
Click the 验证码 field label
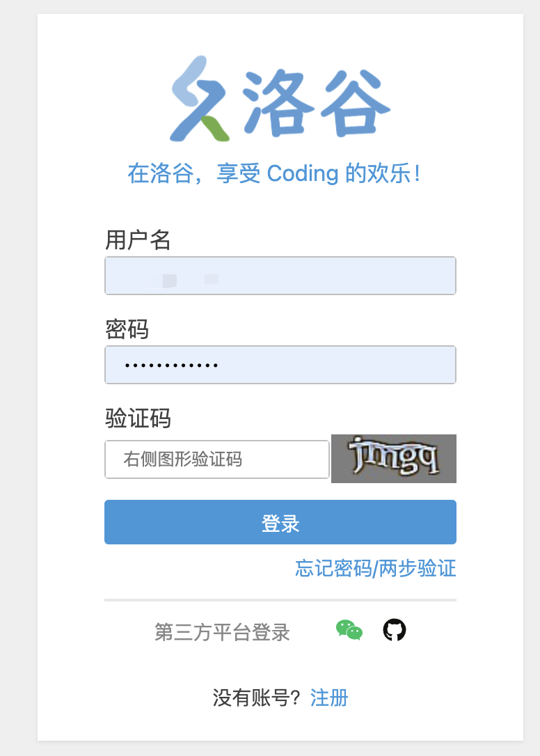[138, 418]
